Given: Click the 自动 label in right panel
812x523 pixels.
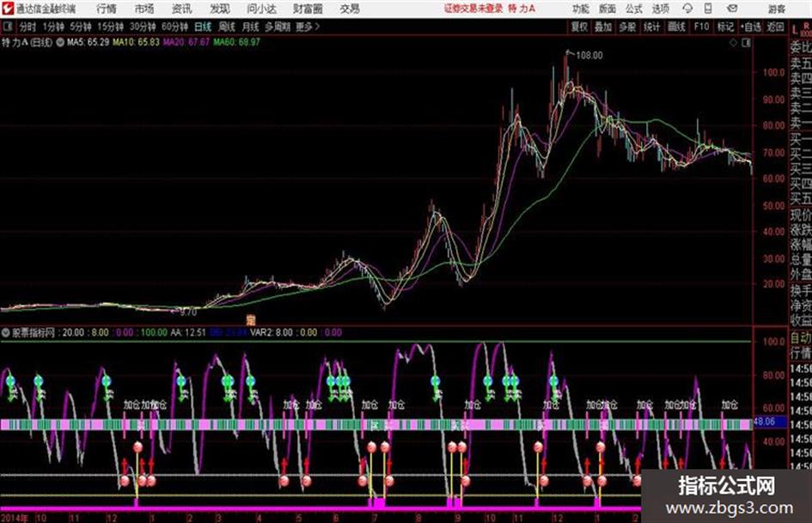Looking at the screenshot, I should pyautogui.click(x=801, y=338).
